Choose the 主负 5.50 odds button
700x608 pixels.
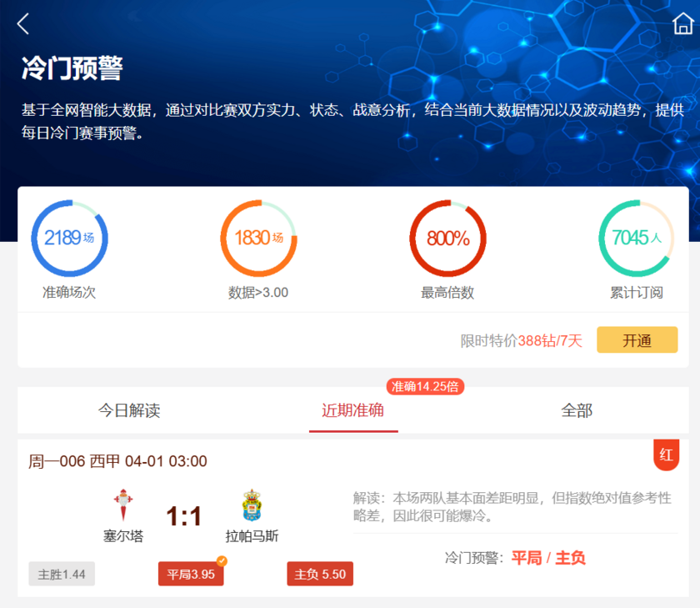coord(321,574)
